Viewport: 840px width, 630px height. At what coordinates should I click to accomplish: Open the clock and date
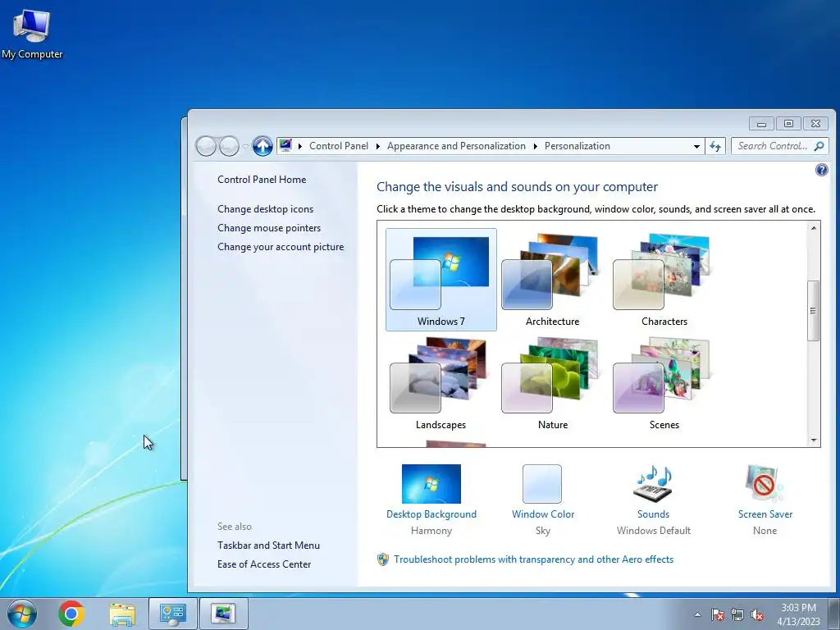(x=798, y=614)
